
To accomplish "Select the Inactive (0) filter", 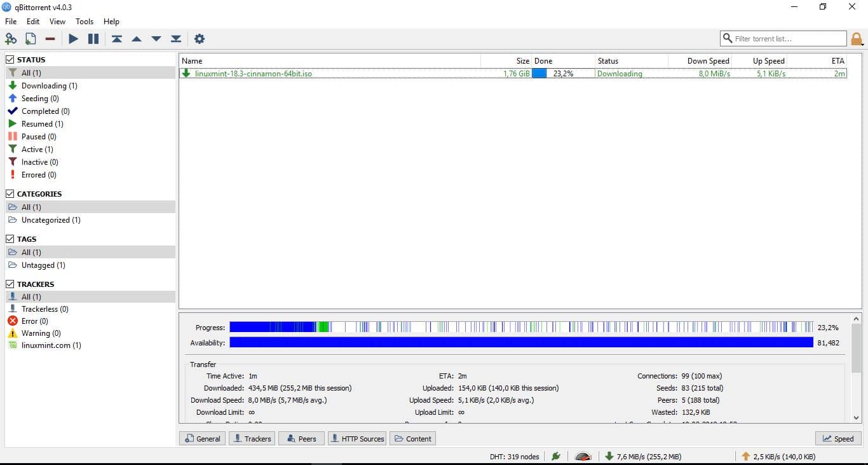I will pos(40,162).
